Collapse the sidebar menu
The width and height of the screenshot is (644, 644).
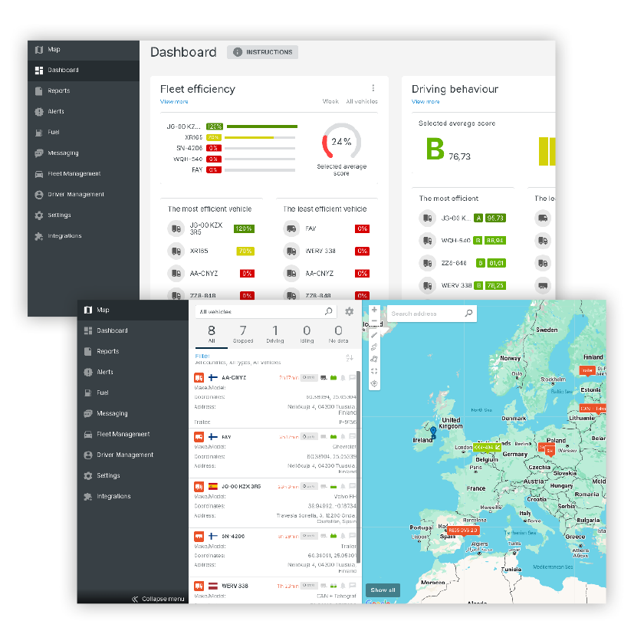pos(158,599)
